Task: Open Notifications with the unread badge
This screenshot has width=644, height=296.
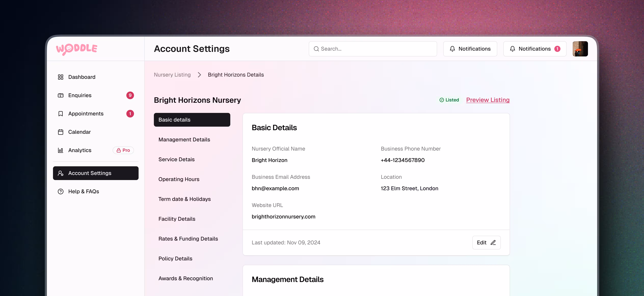Action: pos(534,49)
